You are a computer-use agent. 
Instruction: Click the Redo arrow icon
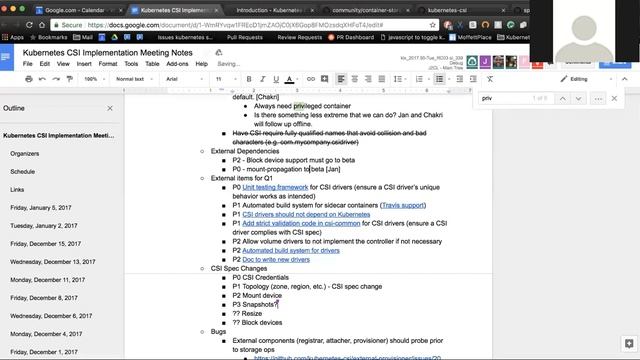pyautogui.click(x=56, y=79)
